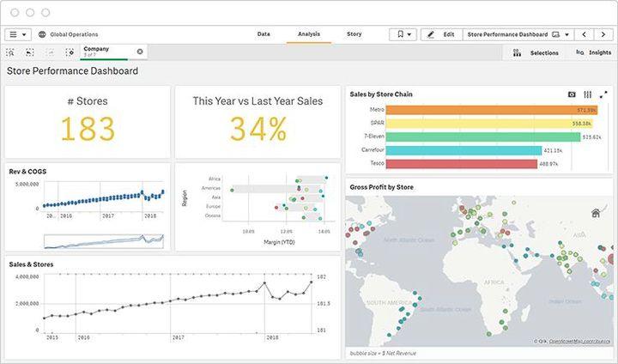Switch to the Story tab

(x=354, y=34)
